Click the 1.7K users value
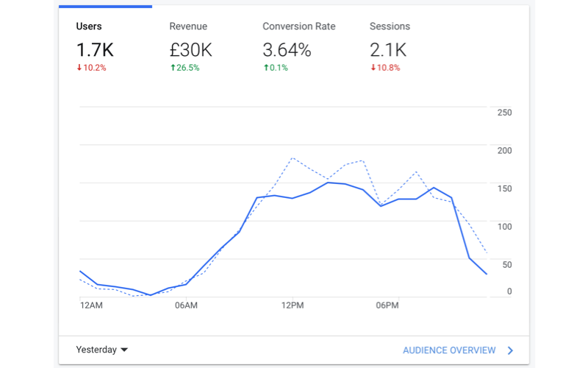The height and width of the screenshot is (368, 588). (94, 50)
